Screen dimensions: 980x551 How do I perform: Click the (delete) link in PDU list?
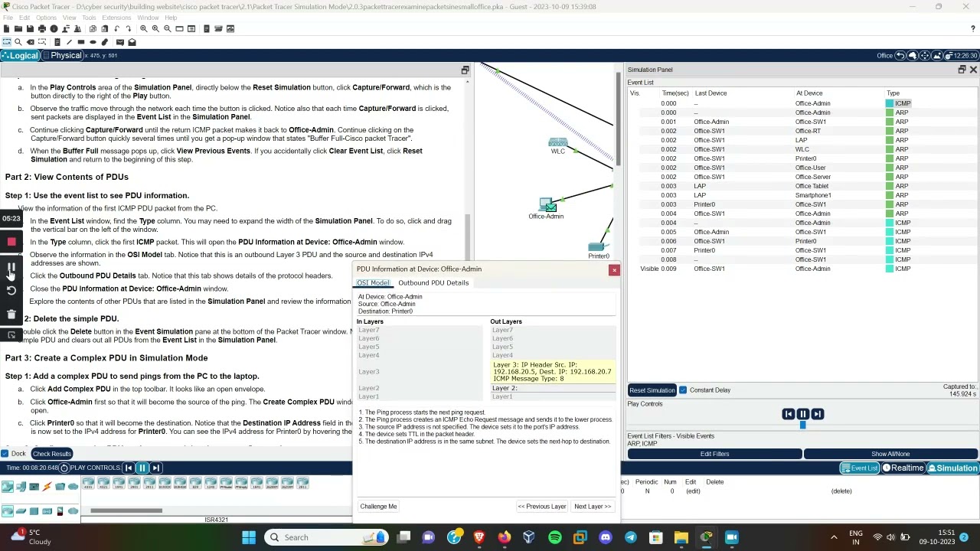pyautogui.click(x=841, y=491)
